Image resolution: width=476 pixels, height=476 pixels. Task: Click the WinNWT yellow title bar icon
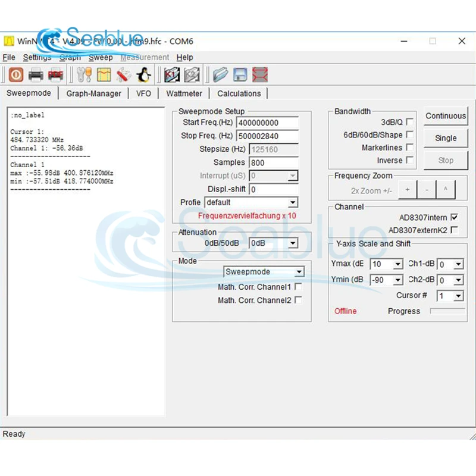9,41
